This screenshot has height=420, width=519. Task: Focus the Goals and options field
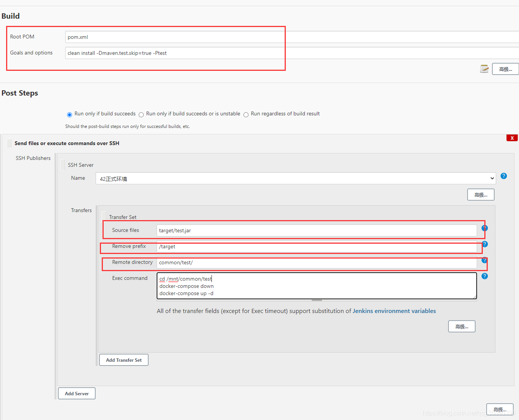[x=292, y=53]
